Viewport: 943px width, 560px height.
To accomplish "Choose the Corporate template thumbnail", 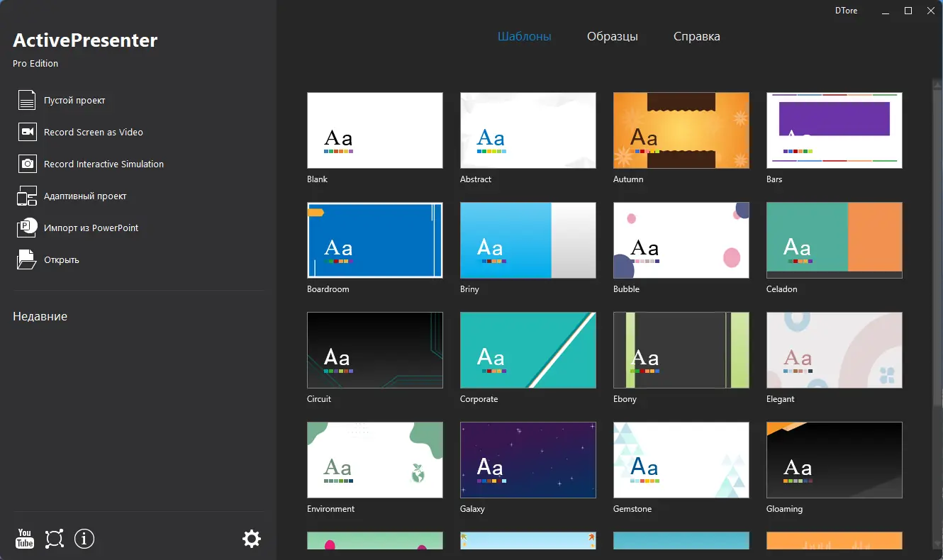I will click(528, 350).
